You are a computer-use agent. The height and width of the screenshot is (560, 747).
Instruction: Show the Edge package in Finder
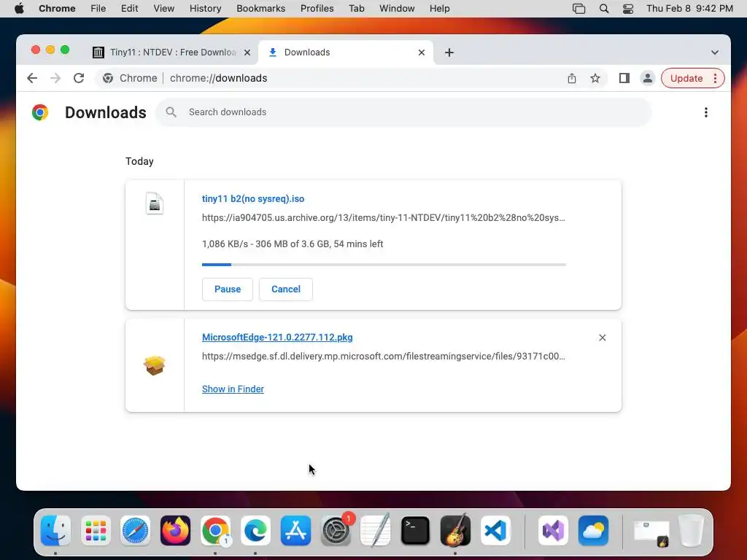pos(233,389)
